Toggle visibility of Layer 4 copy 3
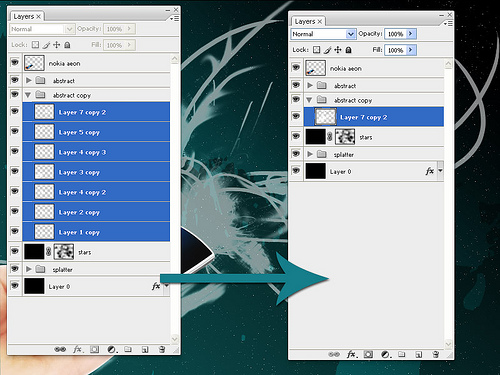This screenshot has height=375, width=500. coord(15,151)
